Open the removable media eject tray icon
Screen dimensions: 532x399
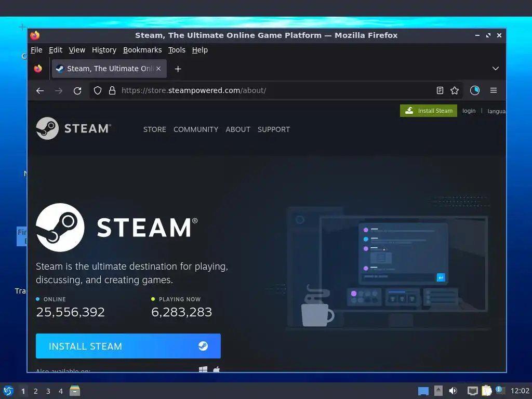pyautogui.click(x=438, y=391)
